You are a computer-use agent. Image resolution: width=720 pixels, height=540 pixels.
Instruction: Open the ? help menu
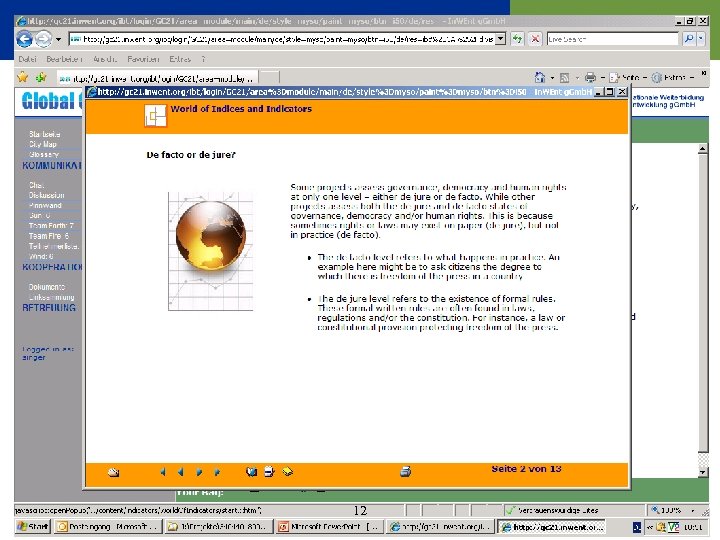pos(203,59)
